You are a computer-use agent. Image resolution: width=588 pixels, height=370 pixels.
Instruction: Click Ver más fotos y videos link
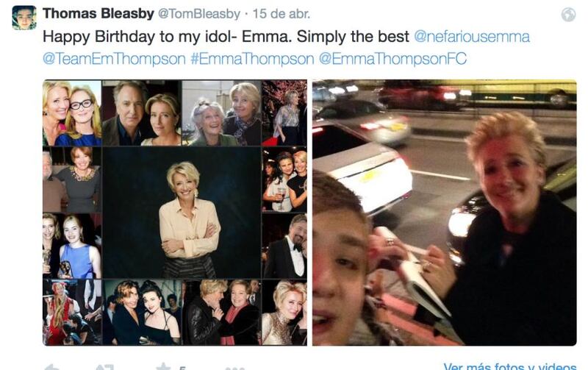click(x=509, y=366)
